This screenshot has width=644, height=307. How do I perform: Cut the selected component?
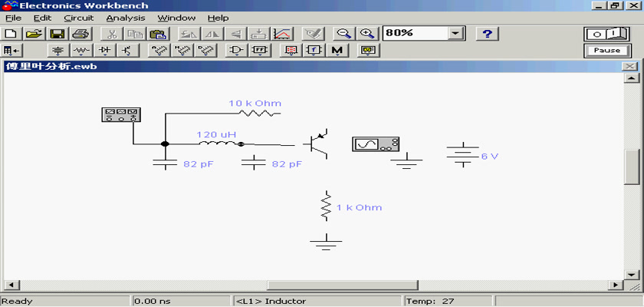pyautogui.click(x=111, y=34)
